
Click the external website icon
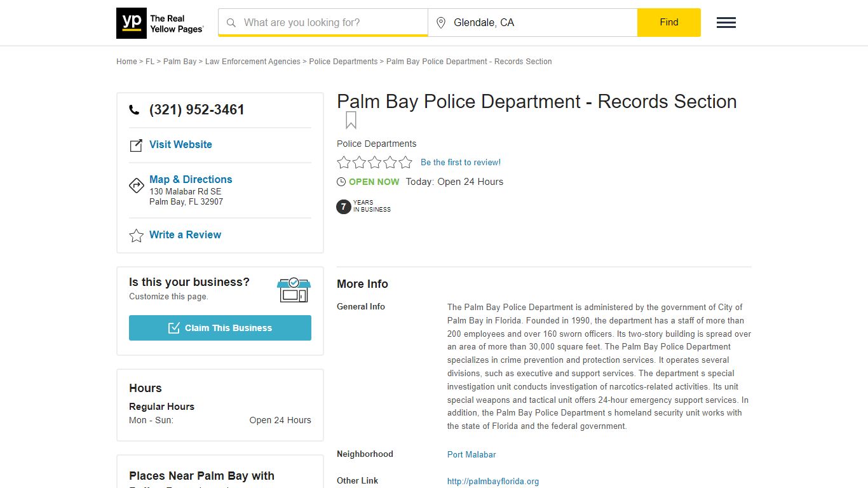136,146
